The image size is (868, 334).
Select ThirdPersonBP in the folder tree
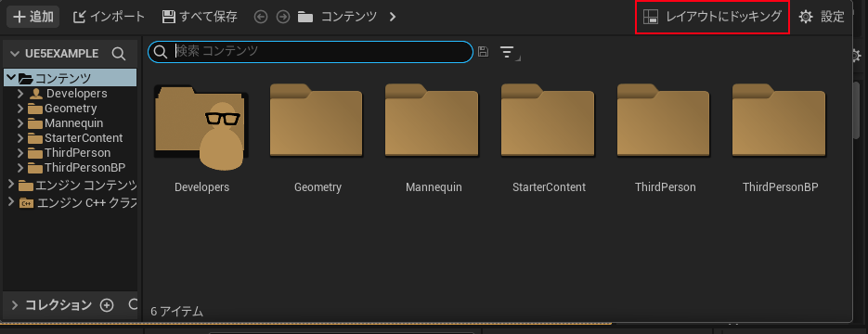point(84,168)
